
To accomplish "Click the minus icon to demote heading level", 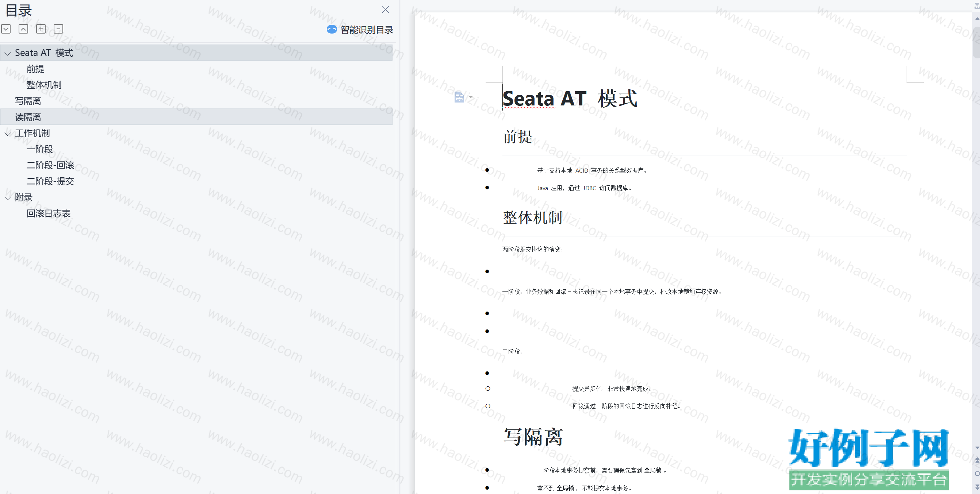I will 58,29.
